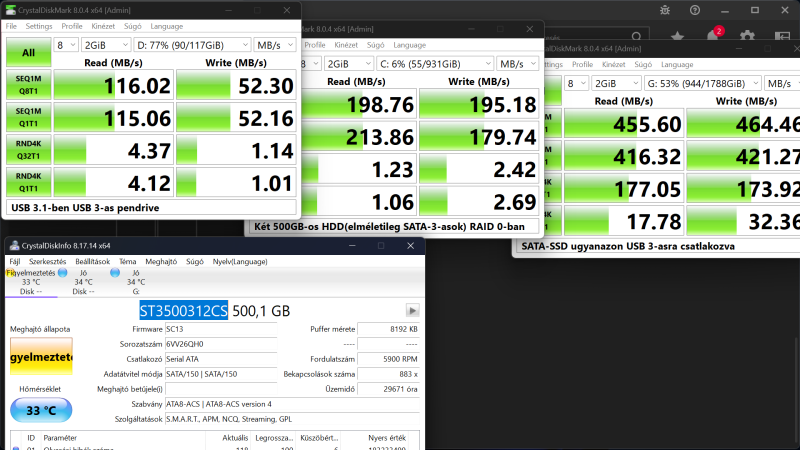The width and height of the screenshot is (800, 450).
Task: Open drive dropdown C: 6% (55/931GiB)
Action: tap(435, 64)
